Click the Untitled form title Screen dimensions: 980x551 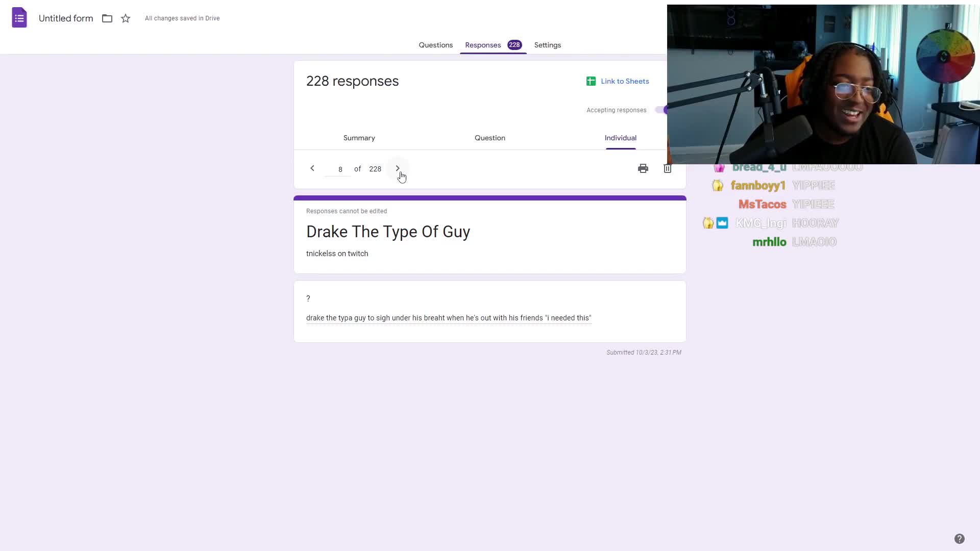[66, 18]
